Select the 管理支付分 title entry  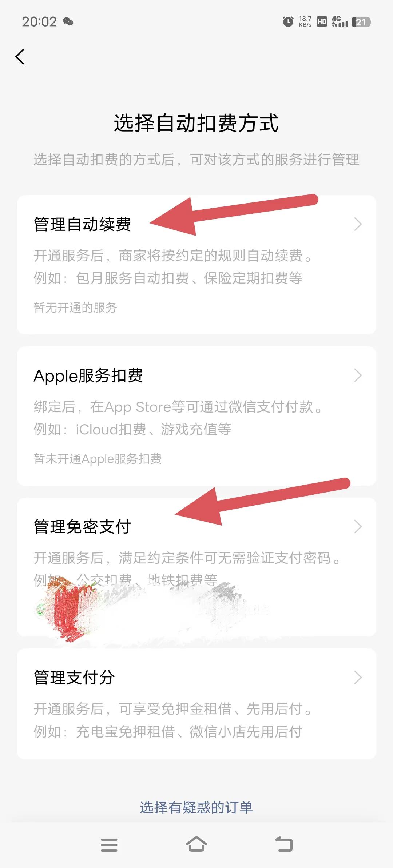[74, 678]
